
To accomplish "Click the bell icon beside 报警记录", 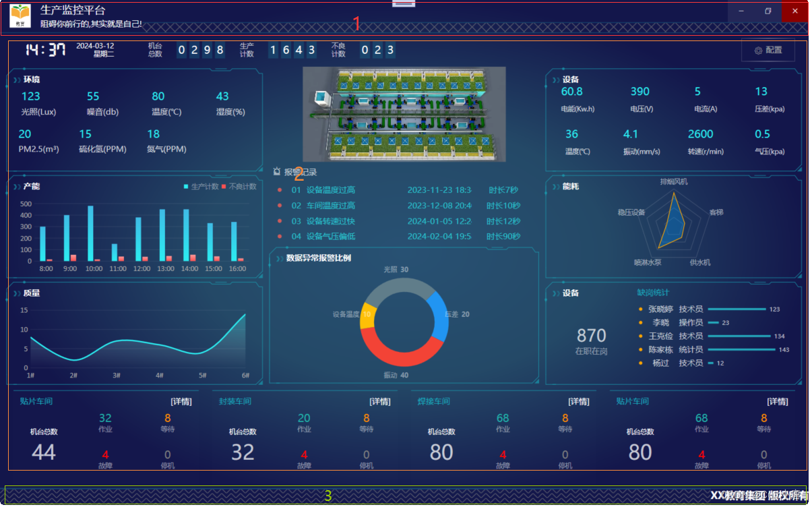I will point(277,172).
